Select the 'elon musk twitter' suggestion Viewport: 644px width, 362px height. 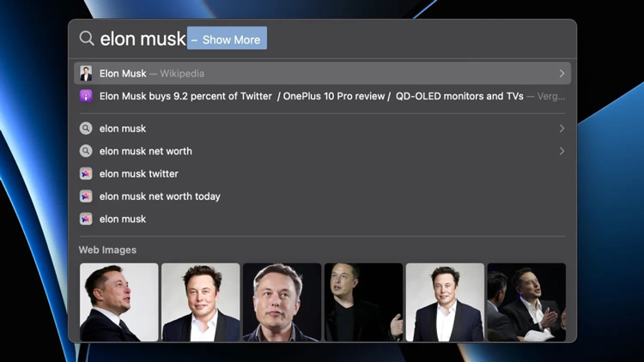[x=322, y=173]
